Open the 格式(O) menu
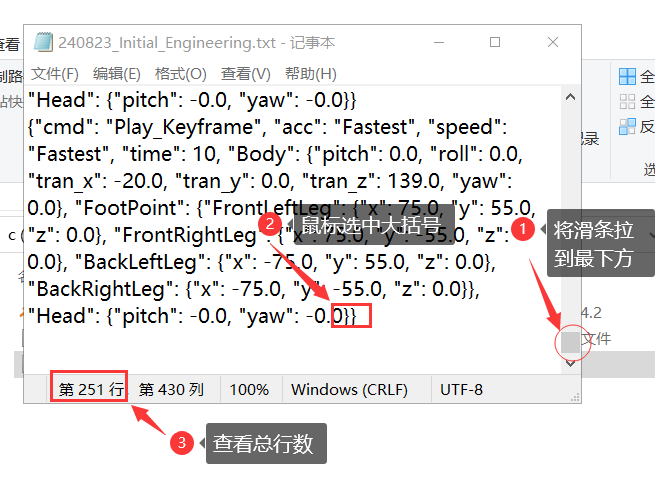The width and height of the screenshot is (655, 487). 180,74
